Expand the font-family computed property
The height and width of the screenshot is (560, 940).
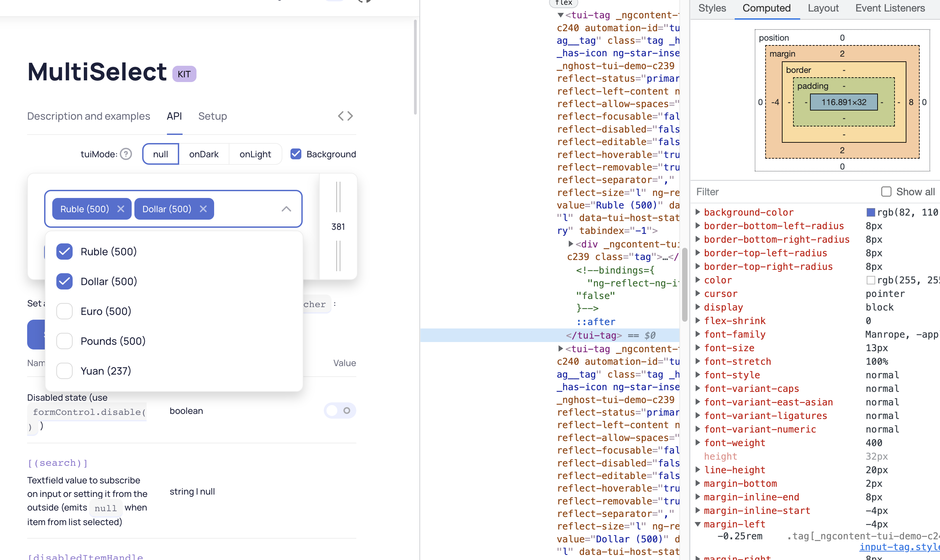698,334
